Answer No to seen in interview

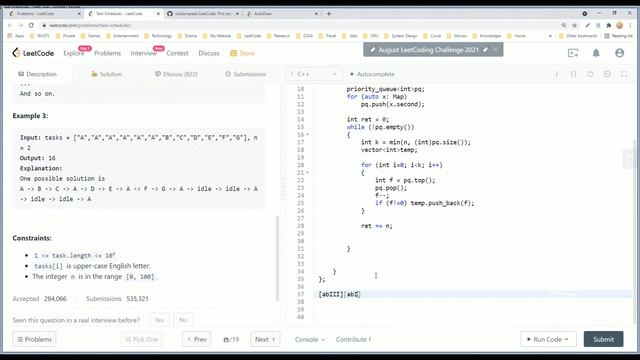[183, 320]
